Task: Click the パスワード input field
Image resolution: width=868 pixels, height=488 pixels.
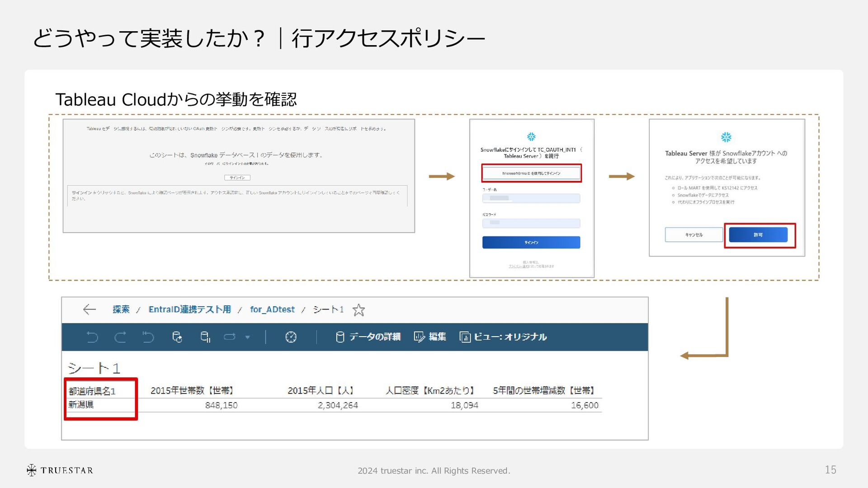Action: click(531, 223)
